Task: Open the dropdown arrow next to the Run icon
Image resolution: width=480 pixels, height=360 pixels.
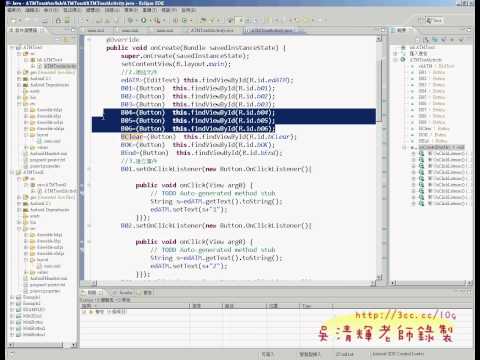Action: point(149,21)
